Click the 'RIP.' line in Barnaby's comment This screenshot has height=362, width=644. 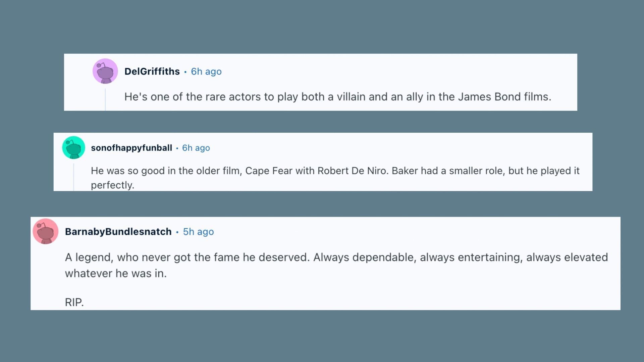click(74, 302)
